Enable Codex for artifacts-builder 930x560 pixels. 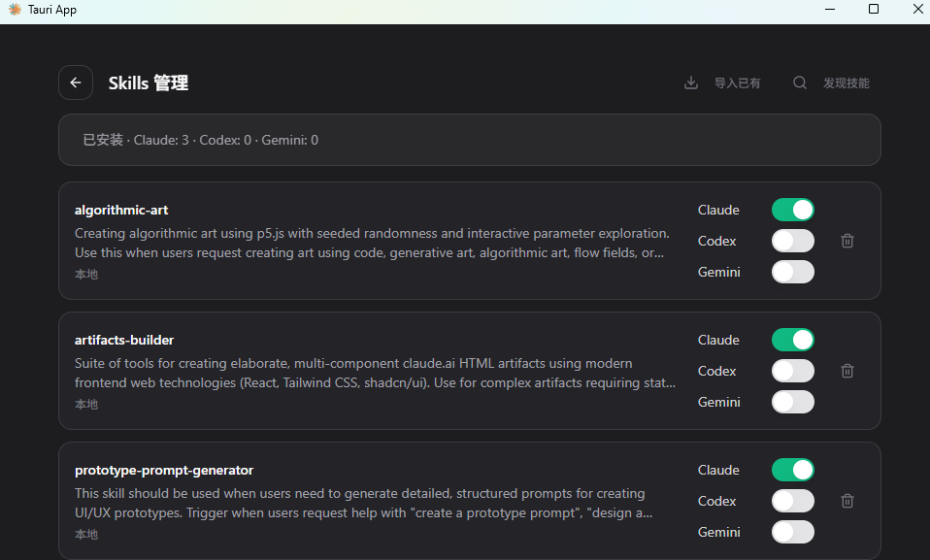click(792, 371)
